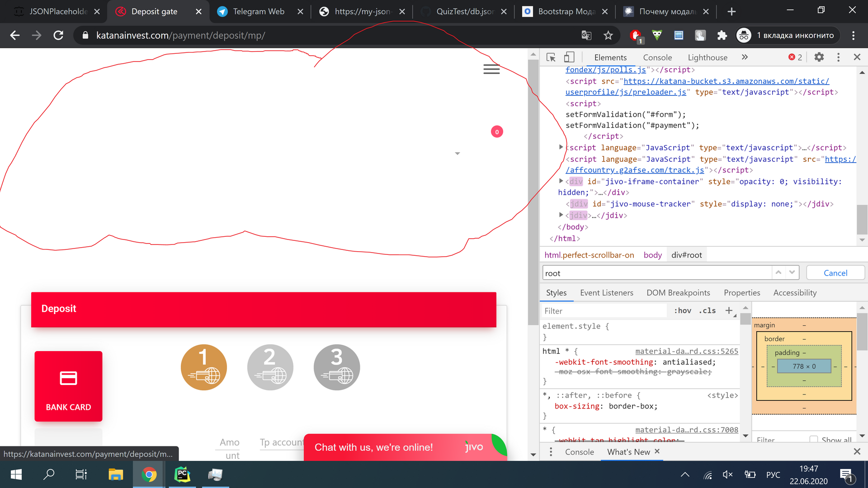Open the Windows notification center
This screenshot has height=488, width=868.
(x=846, y=474)
